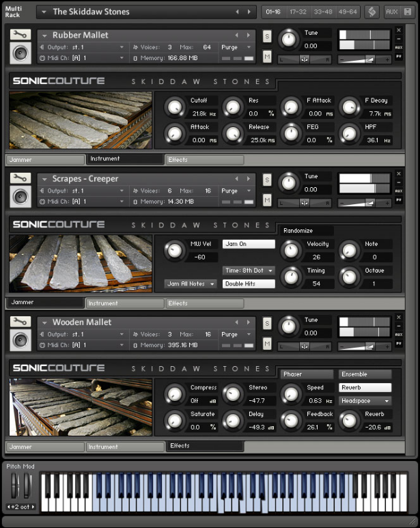Go to previous Scrapes - Creeper preset
This screenshot has height=528, width=420.
point(236,178)
